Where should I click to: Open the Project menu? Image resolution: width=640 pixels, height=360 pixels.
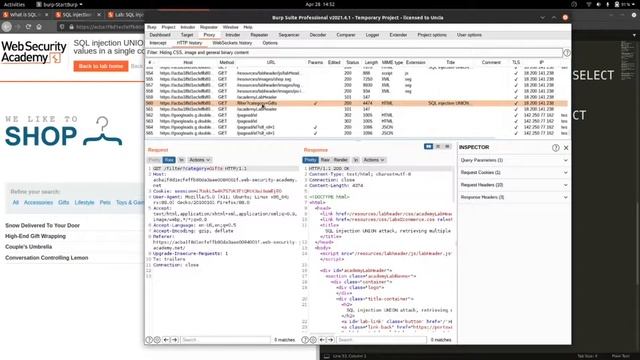168,27
